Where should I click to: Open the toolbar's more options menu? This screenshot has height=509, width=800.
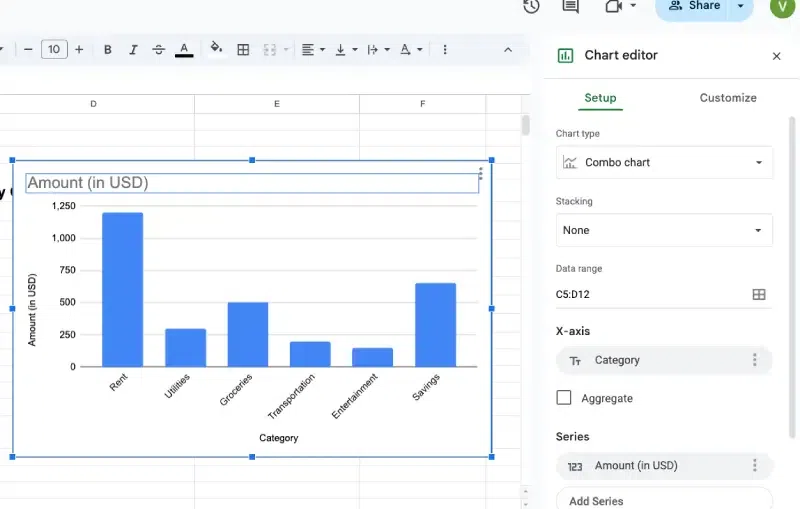(445, 49)
